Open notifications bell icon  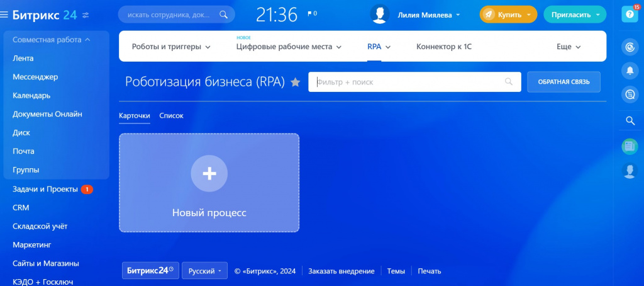630,71
